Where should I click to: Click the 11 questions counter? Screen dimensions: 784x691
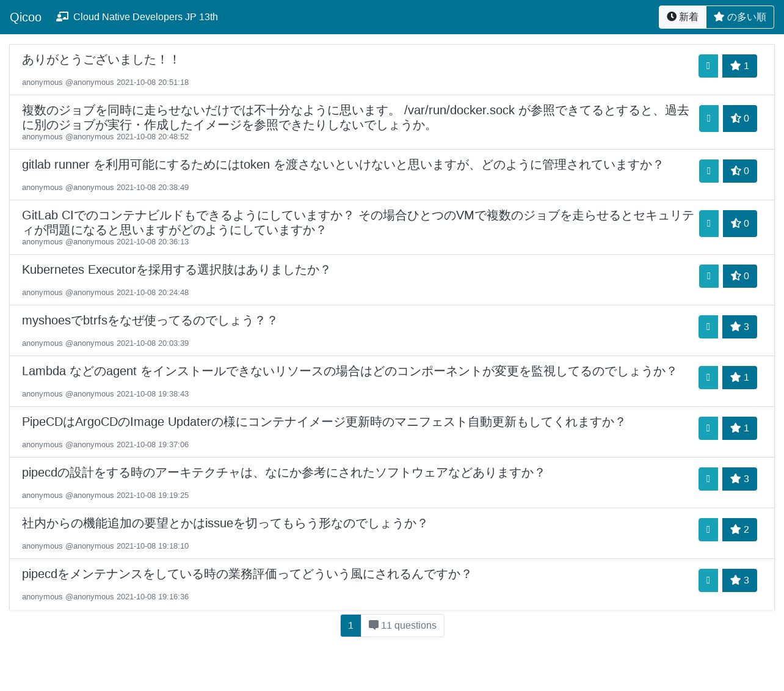click(x=402, y=626)
